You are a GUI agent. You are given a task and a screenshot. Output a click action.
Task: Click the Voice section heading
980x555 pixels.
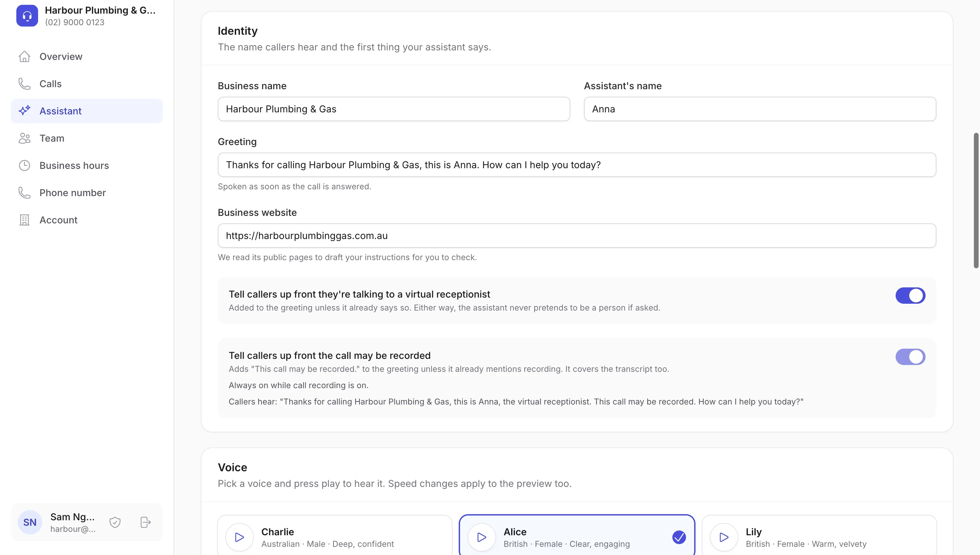pos(232,468)
